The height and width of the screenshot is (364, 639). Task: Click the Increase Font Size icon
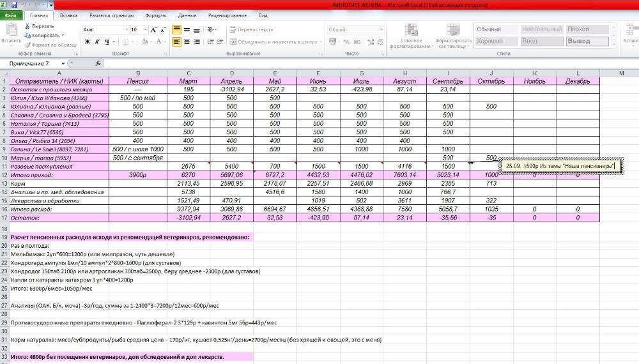pyautogui.click(x=154, y=29)
